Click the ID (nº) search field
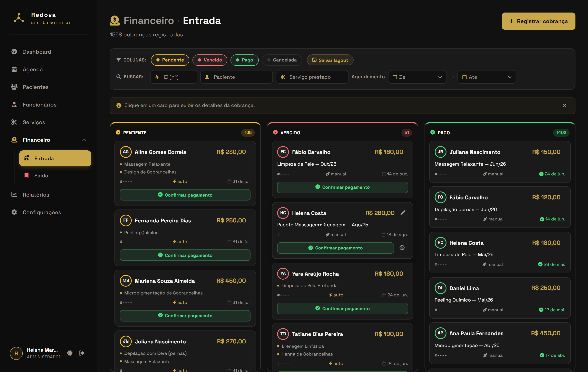Screen dimensions: 588x372 [173, 77]
